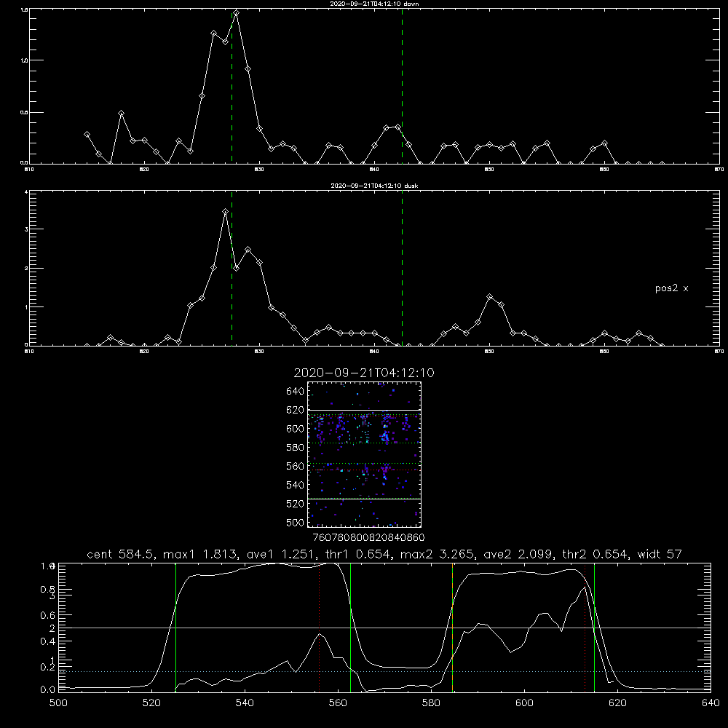The image size is (728, 728).
Task: Click '580' on the bottom profile plot x-axis
Action: tap(431, 703)
